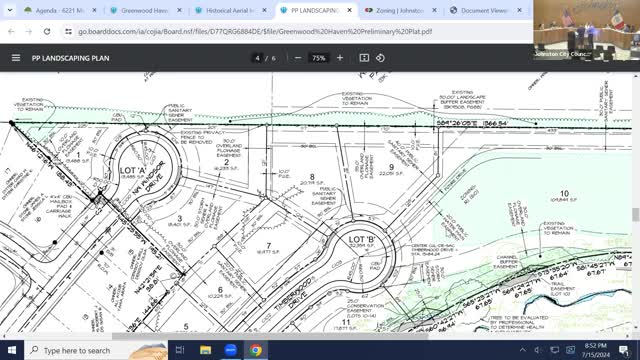Toggle fit to page in PDF toolbar
This screenshot has height=360, width=640.
pyautogui.click(x=364, y=58)
